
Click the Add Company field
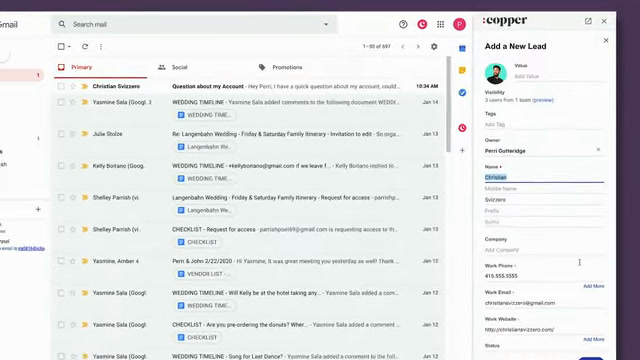[x=544, y=250]
